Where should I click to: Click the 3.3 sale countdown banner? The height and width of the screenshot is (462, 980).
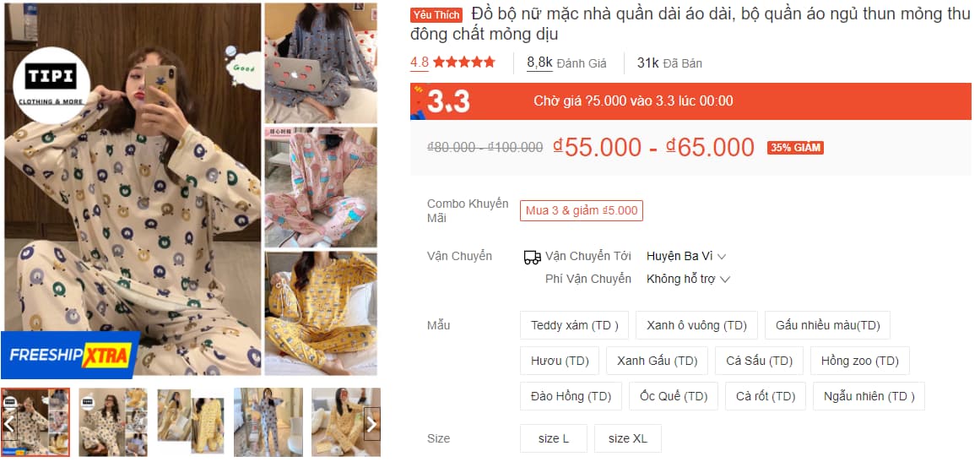[690, 101]
